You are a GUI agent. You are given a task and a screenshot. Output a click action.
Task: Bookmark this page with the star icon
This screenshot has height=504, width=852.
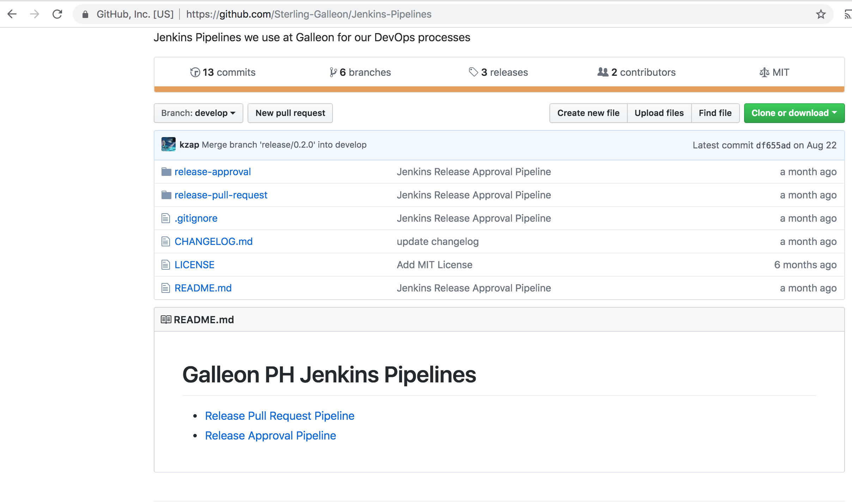point(821,14)
